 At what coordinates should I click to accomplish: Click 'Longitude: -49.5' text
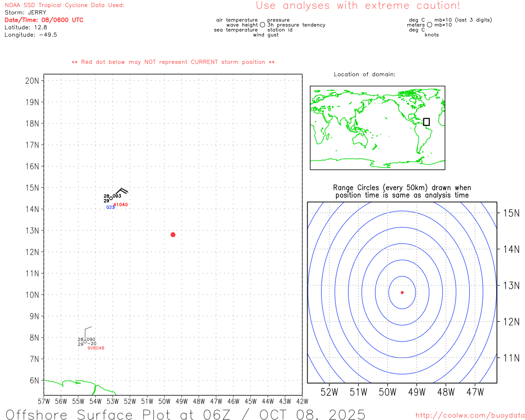(31, 34)
